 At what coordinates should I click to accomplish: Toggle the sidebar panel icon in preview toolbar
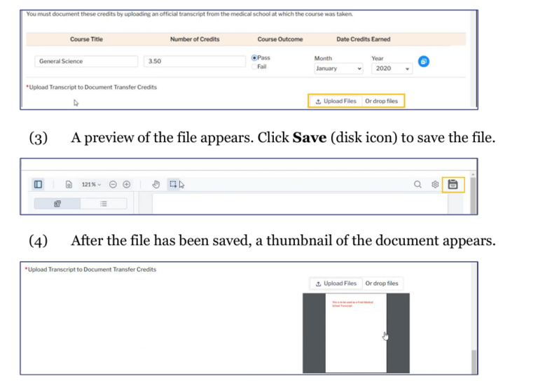tap(38, 185)
